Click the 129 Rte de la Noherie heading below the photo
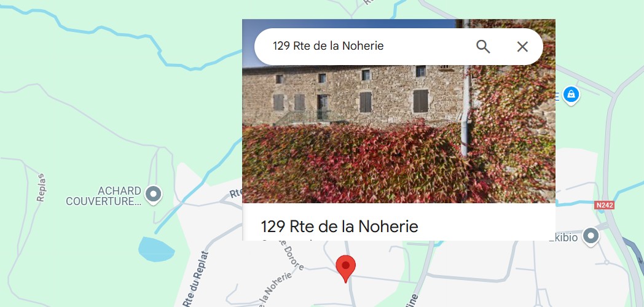Viewport: 644px width, 307px height. (x=339, y=226)
